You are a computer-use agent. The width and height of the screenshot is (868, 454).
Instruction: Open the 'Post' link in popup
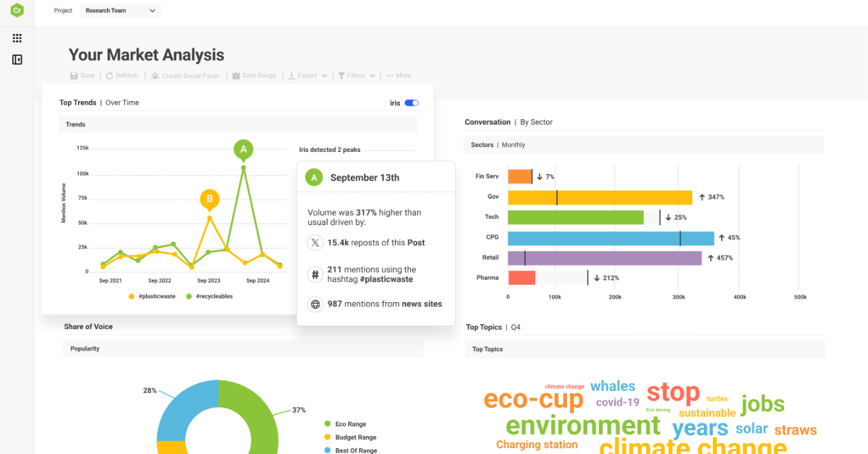point(416,243)
